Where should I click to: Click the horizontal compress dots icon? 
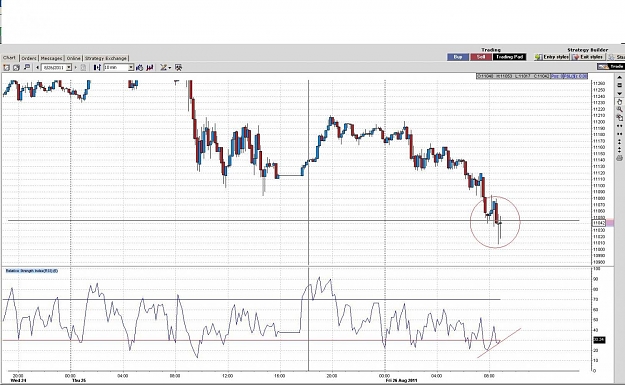click(x=619, y=134)
